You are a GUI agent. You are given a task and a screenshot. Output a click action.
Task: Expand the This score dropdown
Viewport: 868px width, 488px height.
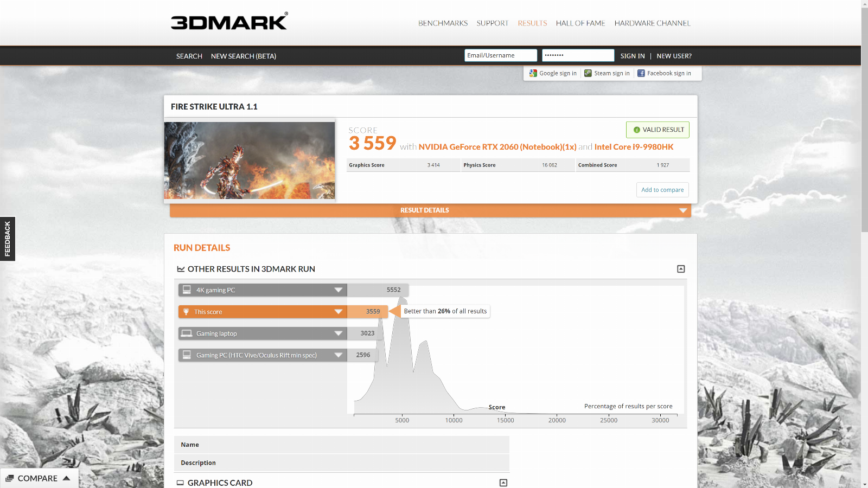pos(339,312)
